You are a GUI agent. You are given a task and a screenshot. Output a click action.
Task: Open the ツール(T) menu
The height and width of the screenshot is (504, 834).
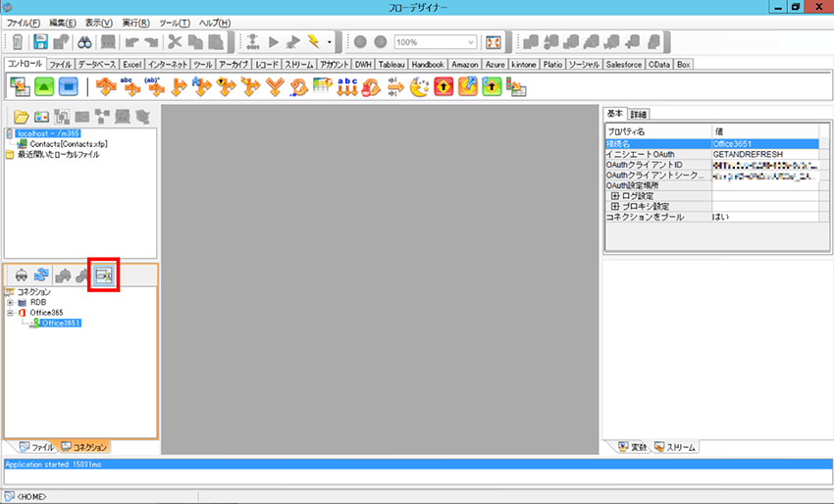tap(175, 23)
